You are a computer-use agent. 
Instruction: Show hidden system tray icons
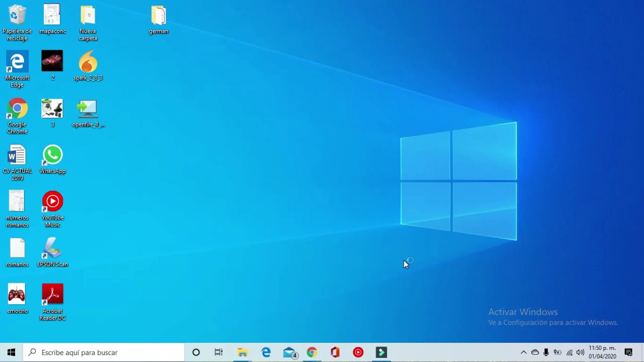tap(523, 352)
